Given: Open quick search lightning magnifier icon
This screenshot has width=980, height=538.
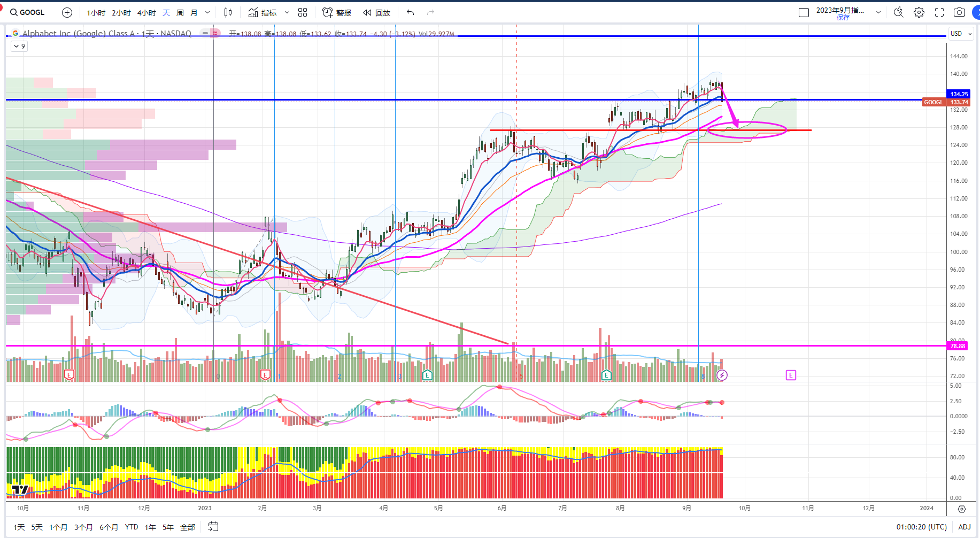Looking at the screenshot, I should click(x=898, y=12).
